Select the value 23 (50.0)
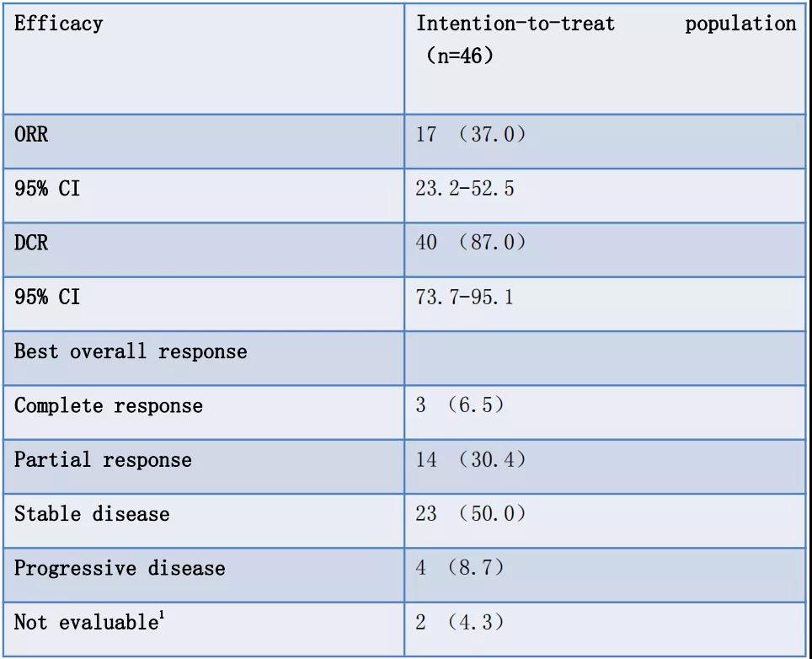812x659 pixels. (471, 514)
